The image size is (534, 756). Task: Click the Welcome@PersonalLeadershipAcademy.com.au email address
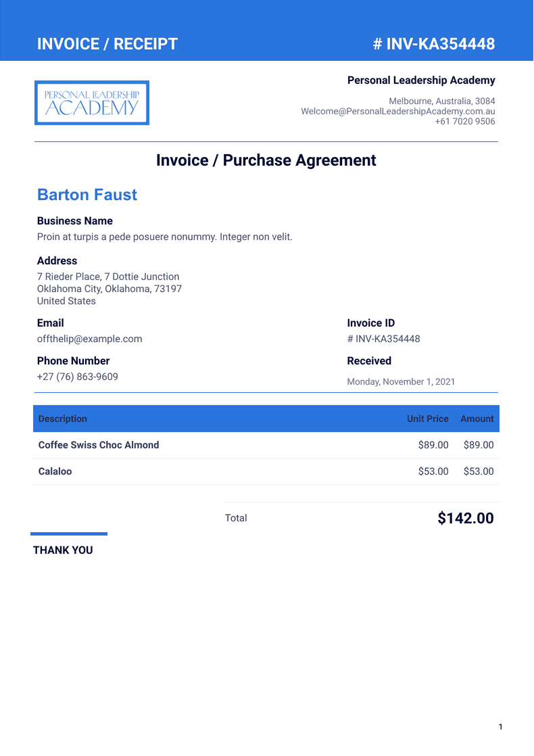click(397, 111)
